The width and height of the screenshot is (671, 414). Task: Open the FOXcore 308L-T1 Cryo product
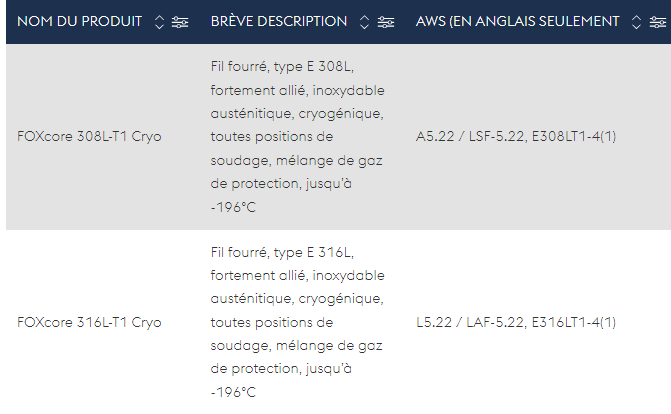(x=89, y=137)
